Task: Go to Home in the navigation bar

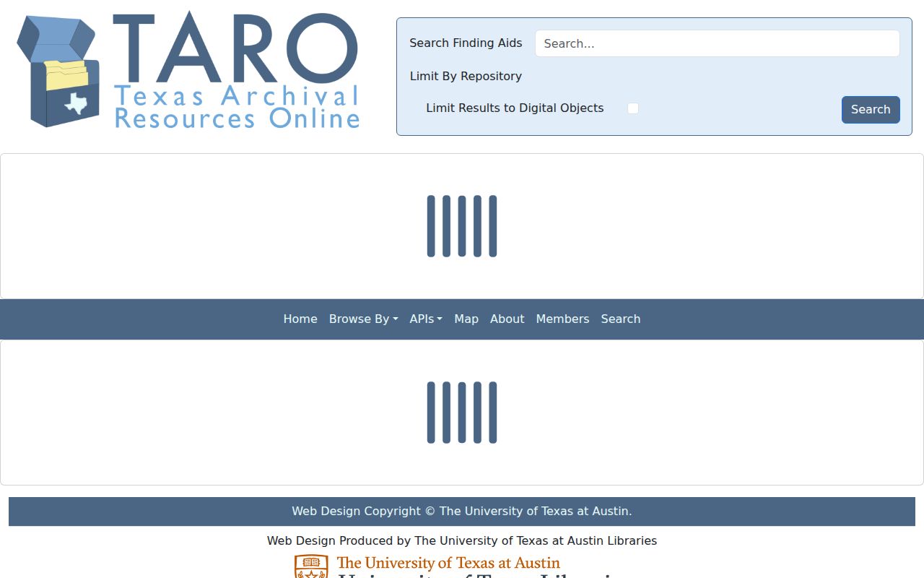Action: (300, 319)
